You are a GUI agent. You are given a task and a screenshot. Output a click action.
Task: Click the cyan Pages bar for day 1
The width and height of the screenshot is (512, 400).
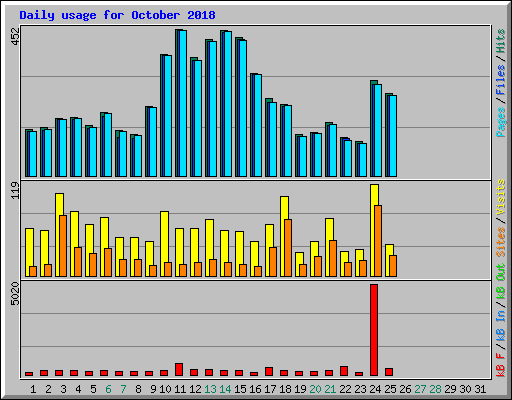pyautogui.click(x=33, y=154)
